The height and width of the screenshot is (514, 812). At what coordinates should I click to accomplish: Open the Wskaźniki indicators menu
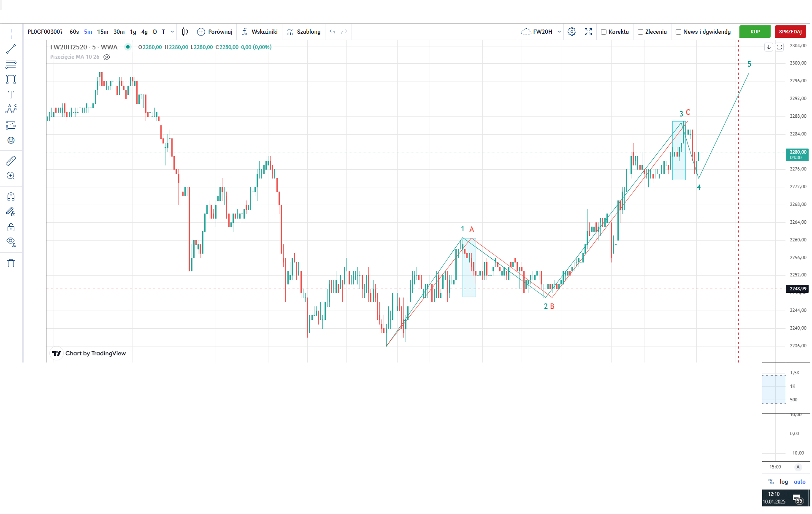click(x=260, y=32)
